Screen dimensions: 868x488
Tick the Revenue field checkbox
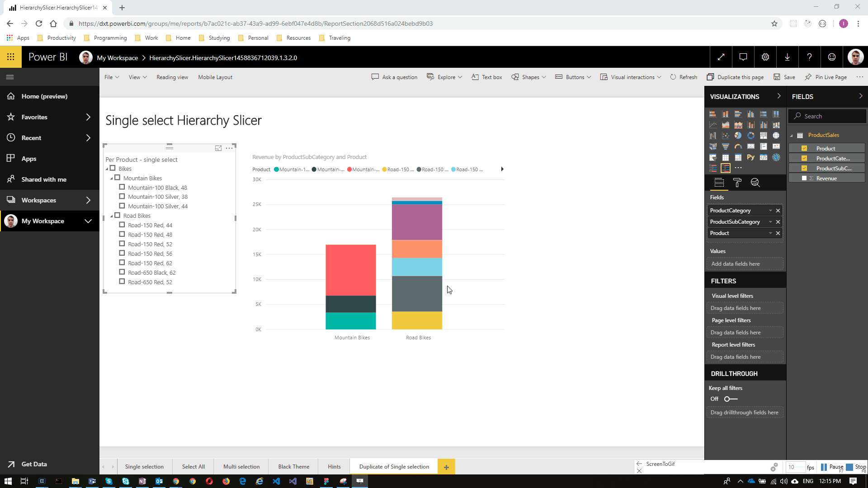tap(804, 178)
